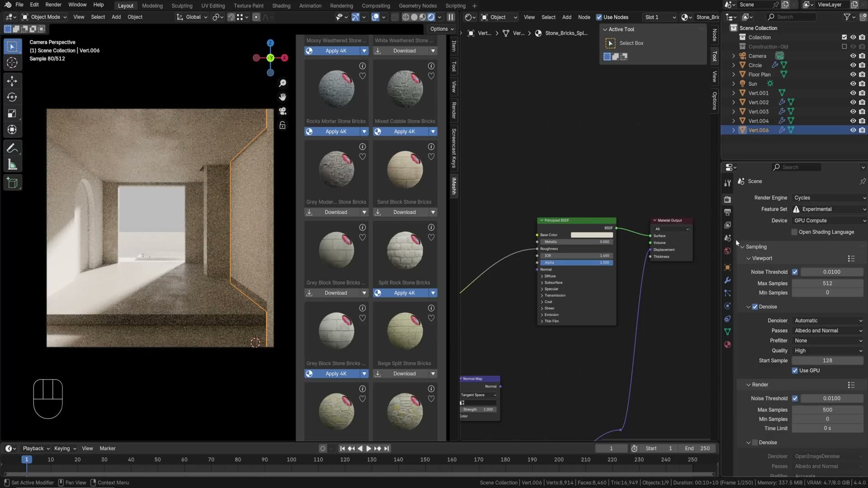The image size is (868, 488).
Task: Favorite the Rocks Mortar Stone Bricks material
Action: coord(363,76)
